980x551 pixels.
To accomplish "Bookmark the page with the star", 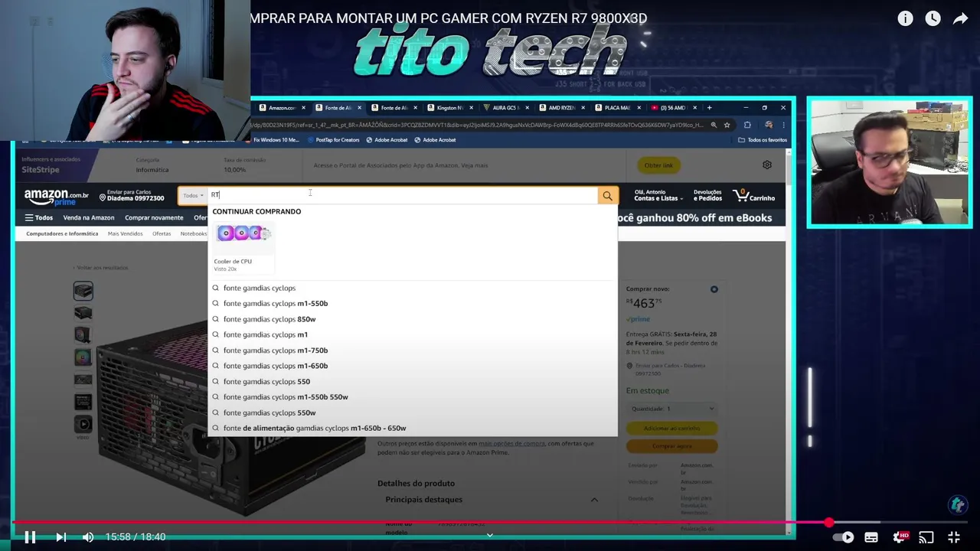I will pyautogui.click(x=727, y=125).
